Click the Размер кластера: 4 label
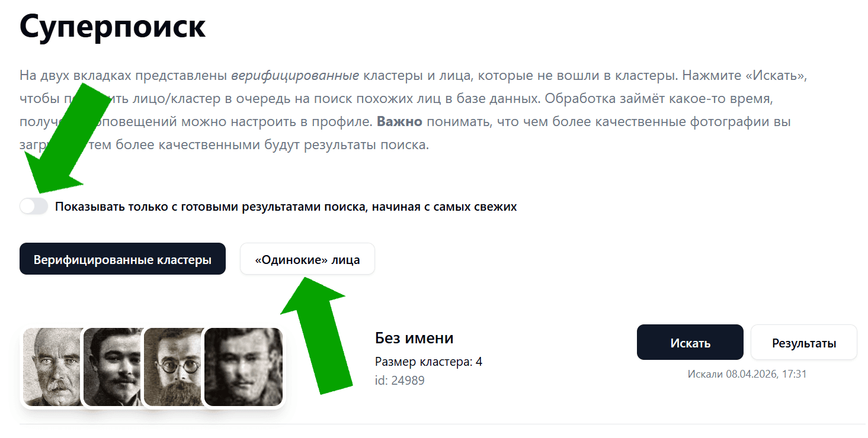The height and width of the screenshot is (438, 868). 428,362
